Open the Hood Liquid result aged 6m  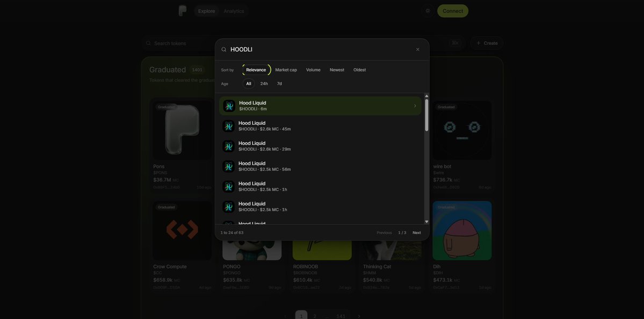pos(320,106)
